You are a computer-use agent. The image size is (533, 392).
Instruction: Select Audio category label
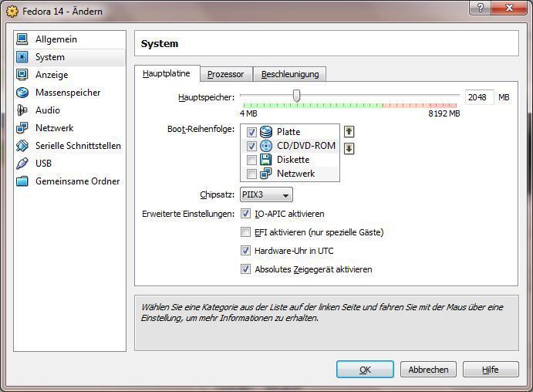click(x=48, y=110)
